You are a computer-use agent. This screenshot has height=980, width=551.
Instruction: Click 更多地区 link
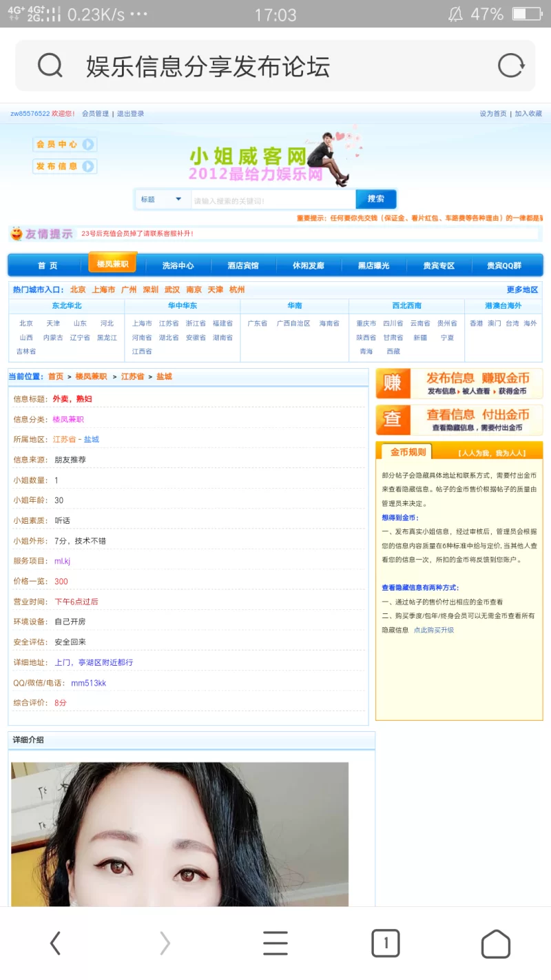522,289
